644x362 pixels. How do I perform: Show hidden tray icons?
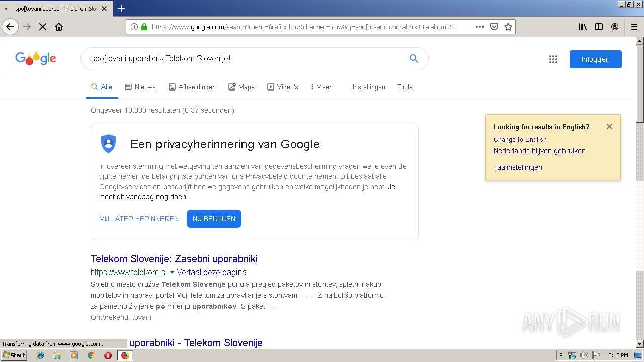point(561,355)
